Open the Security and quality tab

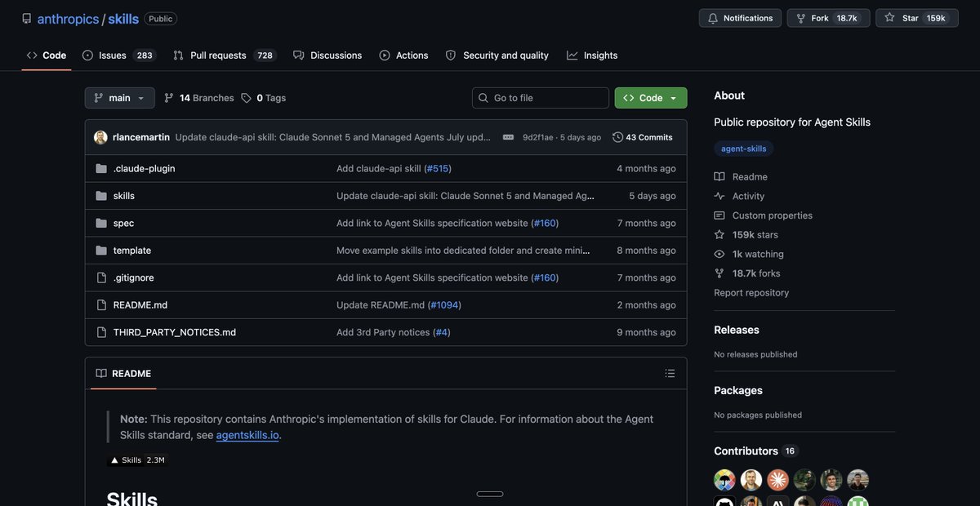497,55
